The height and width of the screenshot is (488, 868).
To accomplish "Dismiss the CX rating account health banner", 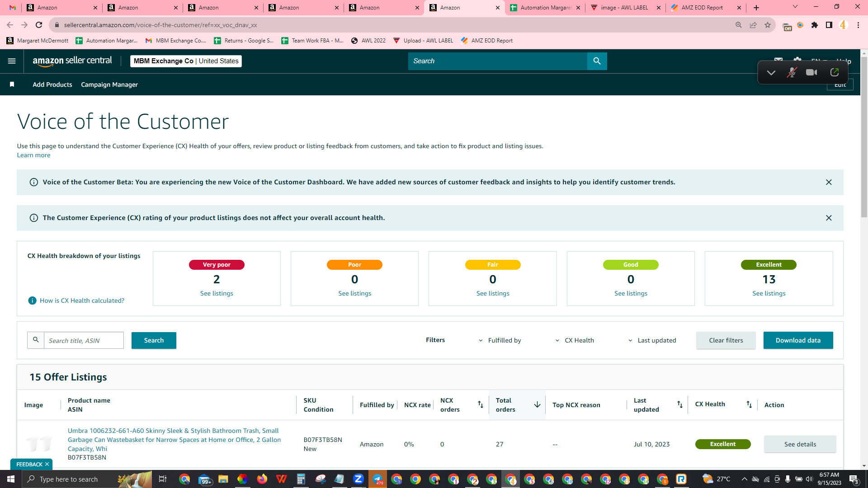I will (829, 218).
